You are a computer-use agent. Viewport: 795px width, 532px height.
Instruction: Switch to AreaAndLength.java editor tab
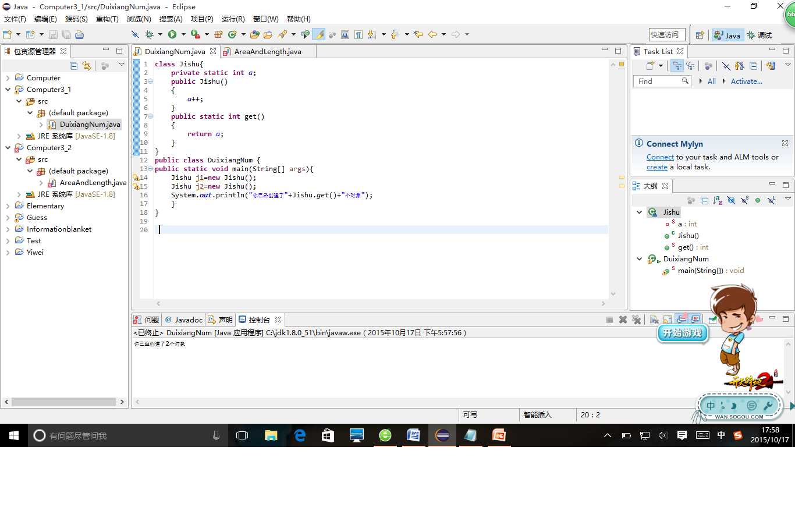click(268, 52)
